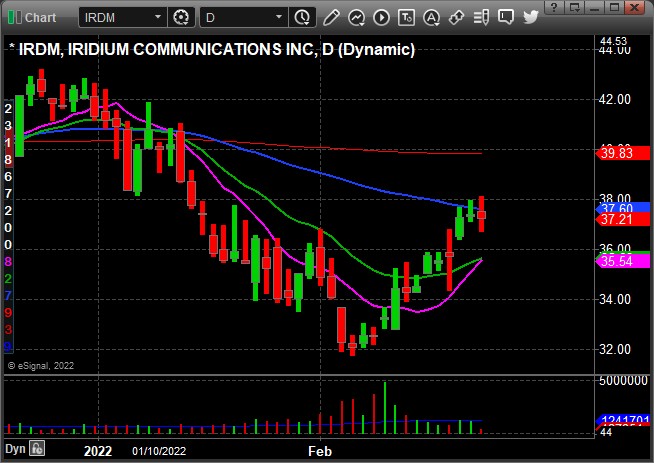Screen dimensions: 654x463
Task: Expand the IRDM symbol dropdown arrow
Action: (x=158, y=18)
